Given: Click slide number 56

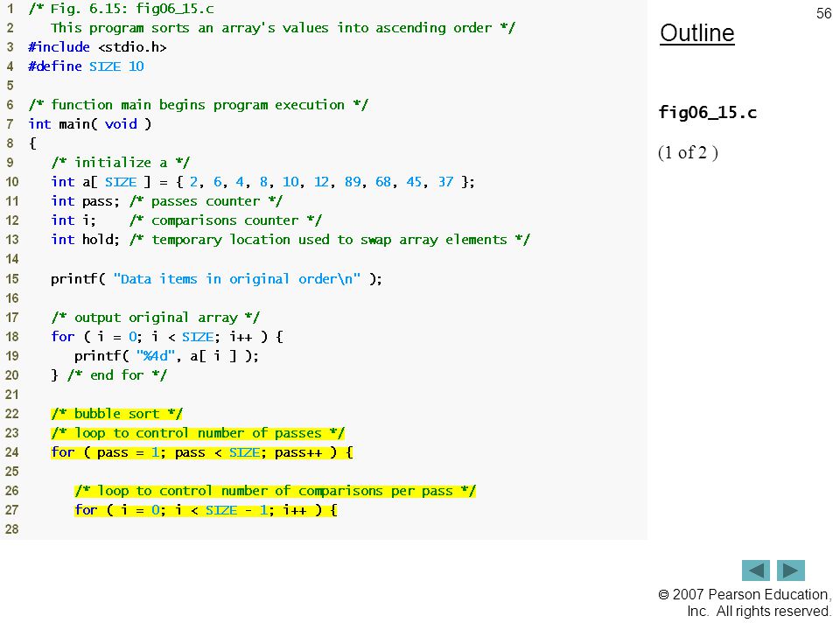Looking at the screenshot, I should tap(823, 13).
